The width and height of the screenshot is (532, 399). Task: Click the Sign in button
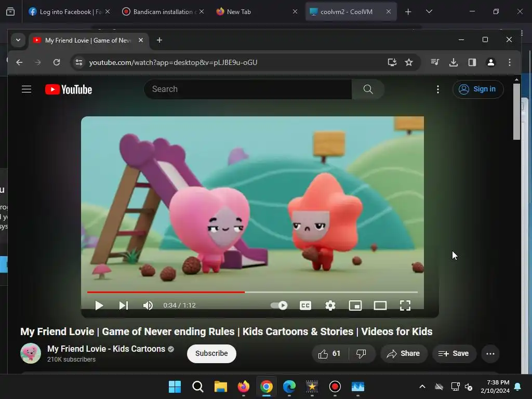pyautogui.click(x=478, y=89)
